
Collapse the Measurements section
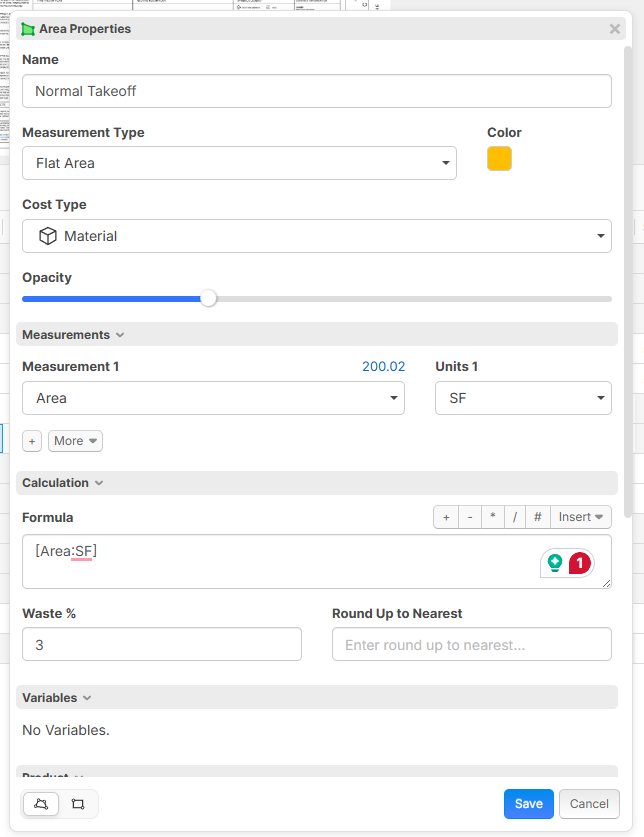(x=73, y=335)
